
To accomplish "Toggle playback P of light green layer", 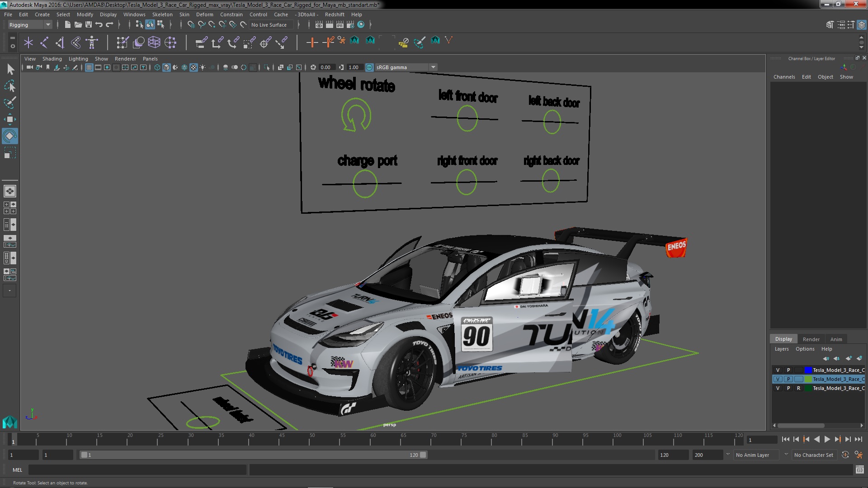I will (x=788, y=379).
